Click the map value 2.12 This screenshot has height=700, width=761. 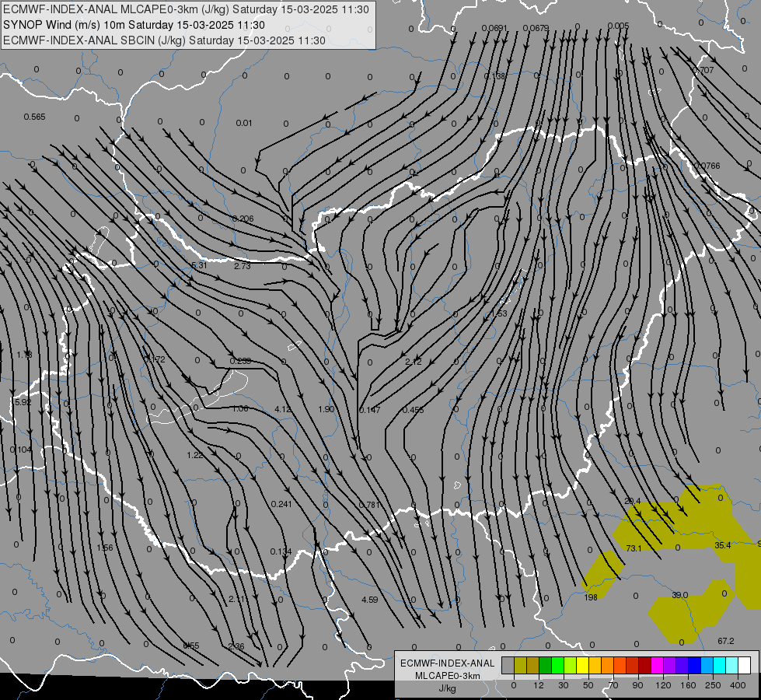coord(414,362)
